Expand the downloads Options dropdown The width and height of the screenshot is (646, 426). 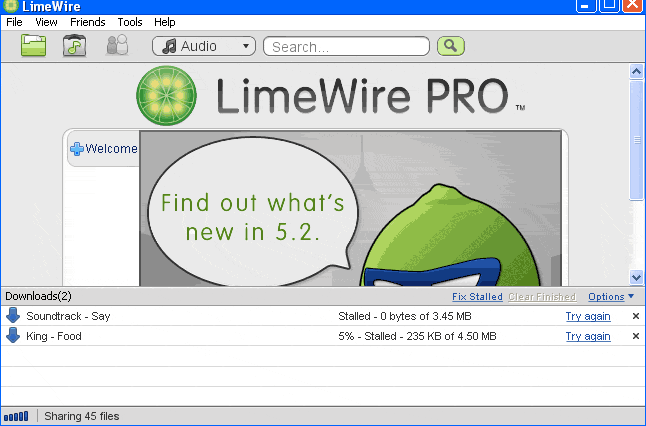coord(611,297)
